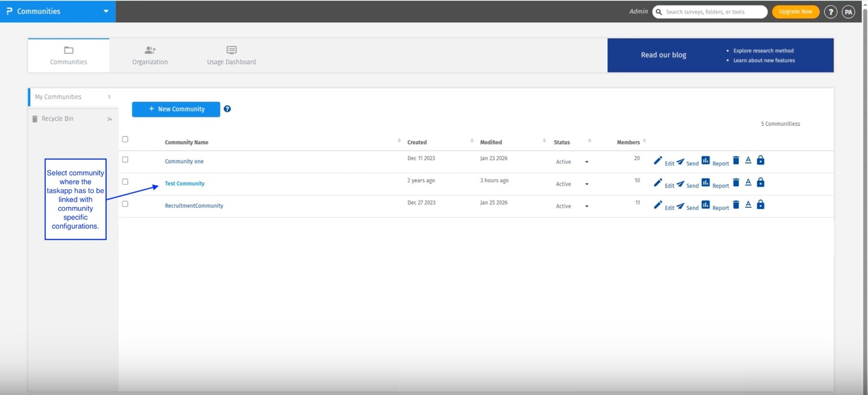Click the Send paper plane for Community one
The image size is (868, 395).
681,161
